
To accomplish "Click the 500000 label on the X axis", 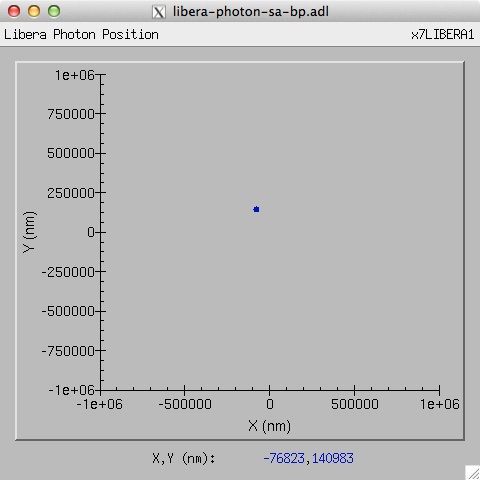I will pyautogui.click(x=355, y=404).
